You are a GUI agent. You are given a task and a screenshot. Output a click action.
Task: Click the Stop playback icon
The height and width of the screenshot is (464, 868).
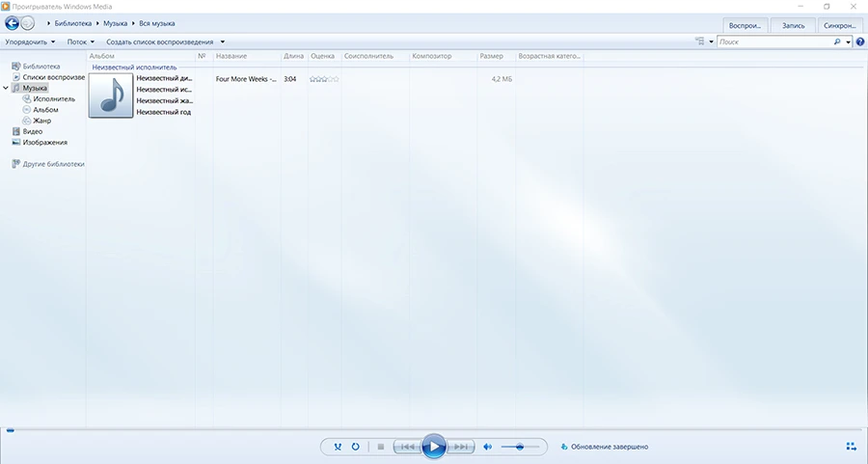pos(381,447)
